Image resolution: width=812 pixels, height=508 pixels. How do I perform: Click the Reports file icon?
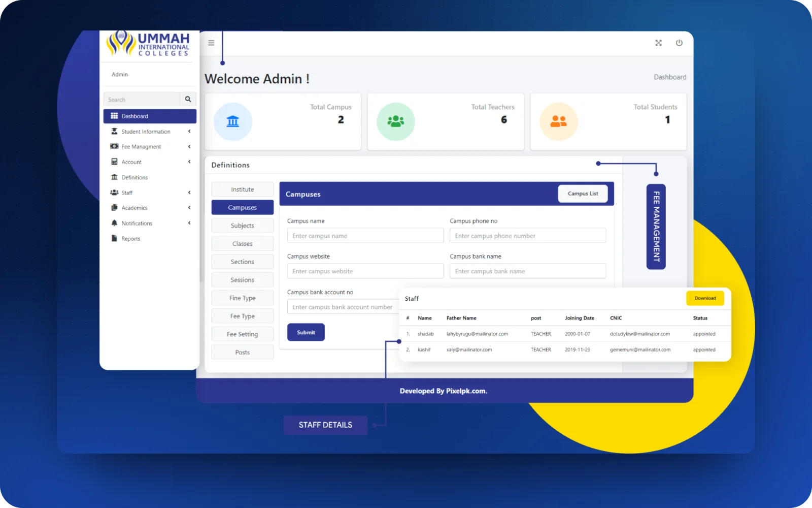(114, 238)
